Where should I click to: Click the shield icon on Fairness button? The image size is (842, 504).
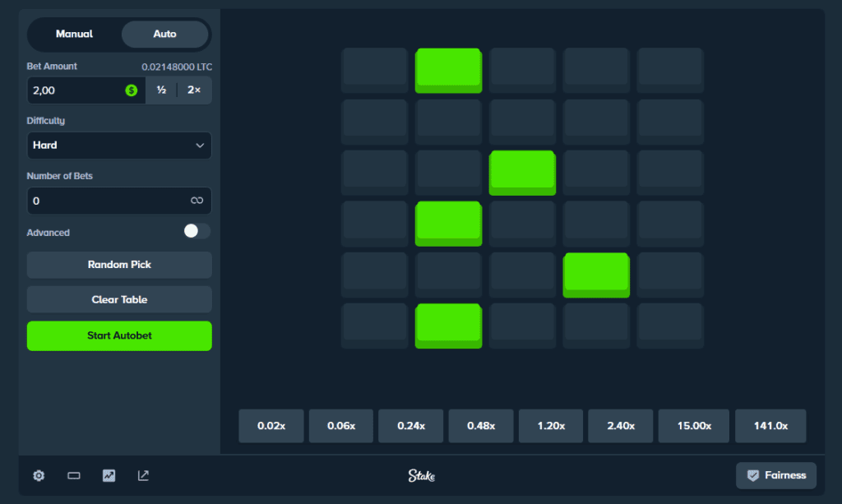point(752,475)
